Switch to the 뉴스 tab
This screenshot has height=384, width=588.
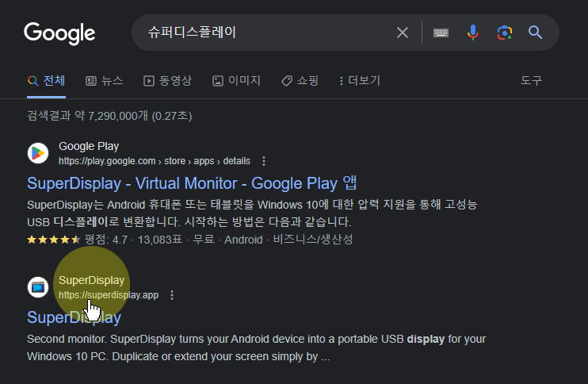[105, 81]
